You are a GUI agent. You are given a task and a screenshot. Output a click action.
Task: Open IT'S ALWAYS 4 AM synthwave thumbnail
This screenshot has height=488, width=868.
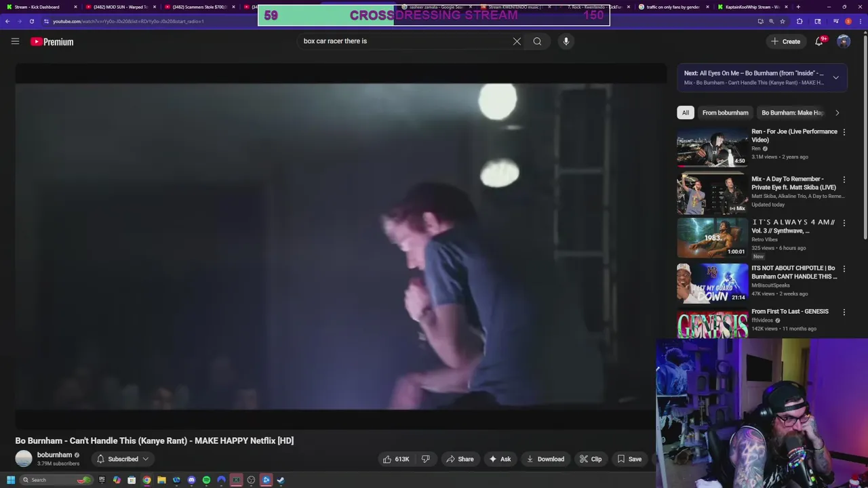(x=712, y=237)
